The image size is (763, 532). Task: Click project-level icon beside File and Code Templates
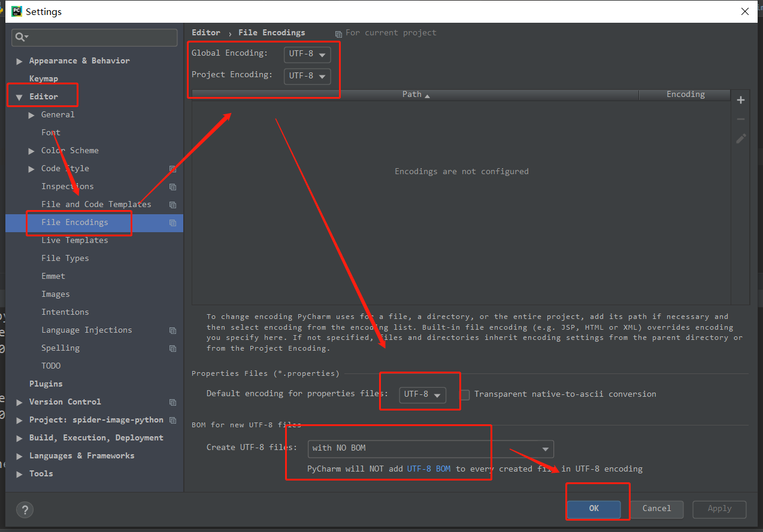coord(172,205)
